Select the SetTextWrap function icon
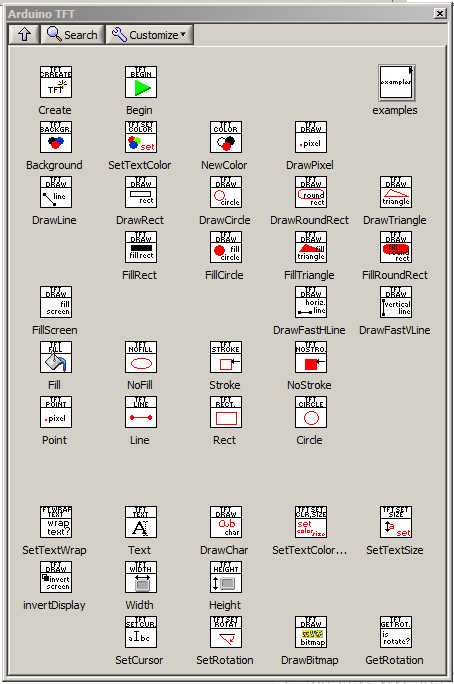The height and width of the screenshot is (684, 454). [x=56, y=522]
